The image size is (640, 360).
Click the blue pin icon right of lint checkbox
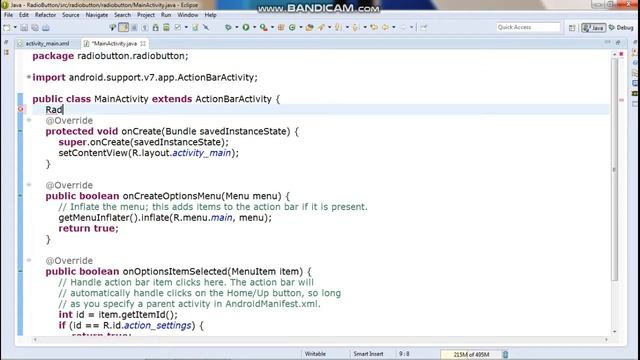[x=206, y=27]
